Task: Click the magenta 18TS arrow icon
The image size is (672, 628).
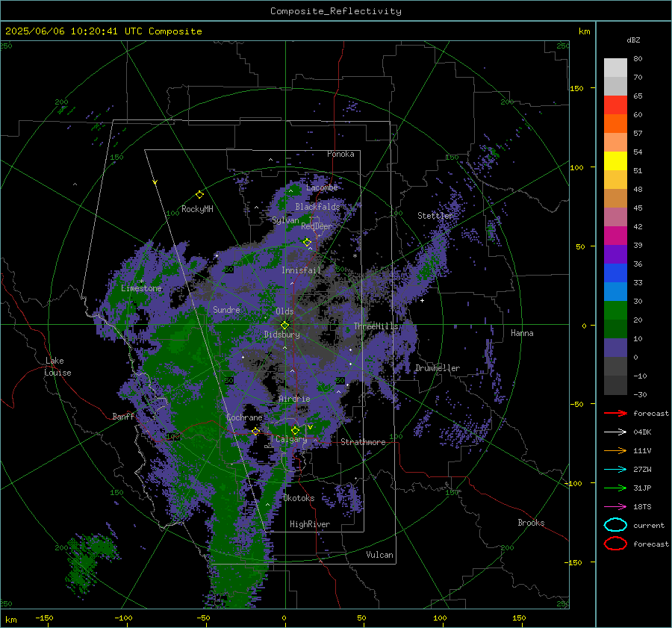Action: coord(615,507)
